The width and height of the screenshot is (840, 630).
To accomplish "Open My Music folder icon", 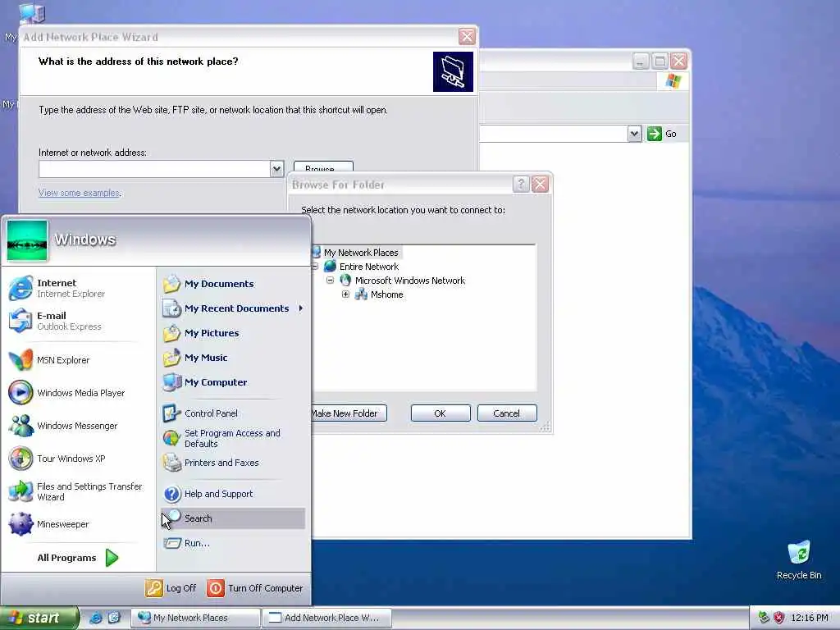I will click(172, 358).
